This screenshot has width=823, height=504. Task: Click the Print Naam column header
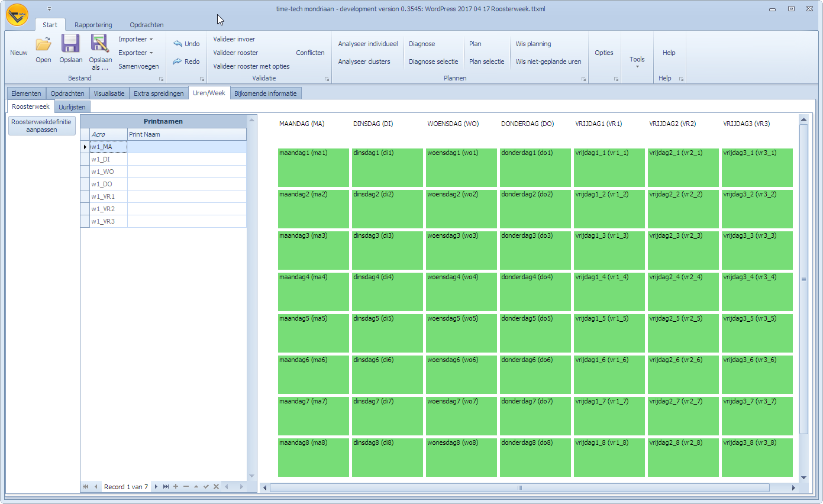[x=186, y=134]
